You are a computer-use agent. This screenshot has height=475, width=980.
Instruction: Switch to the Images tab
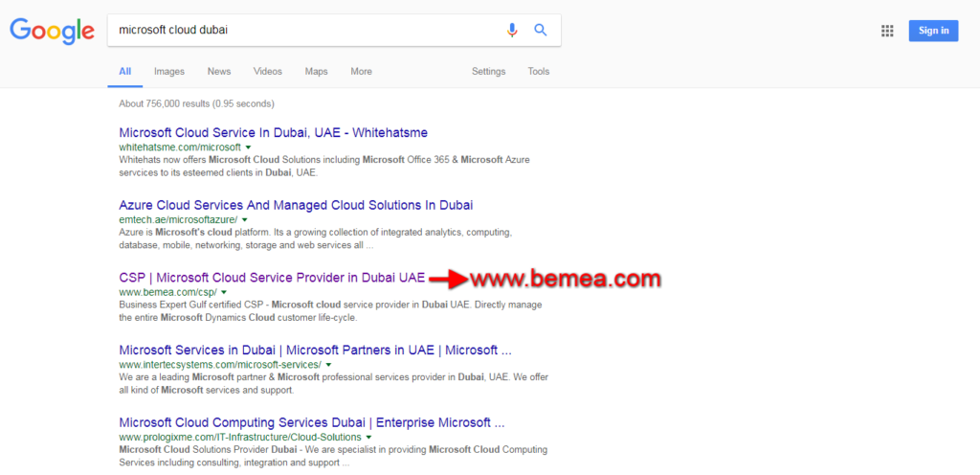point(169,72)
